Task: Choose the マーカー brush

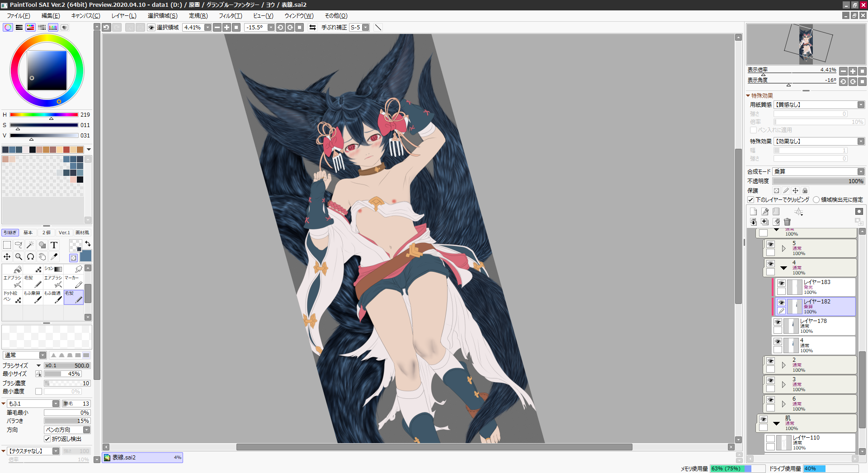Action: point(74,282)
